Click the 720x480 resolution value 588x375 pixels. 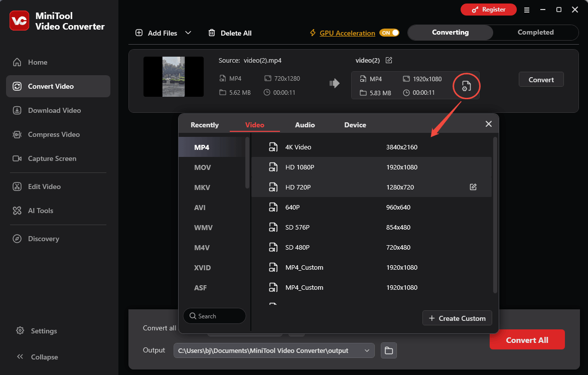pyautogui.click(x=398, y=247)
